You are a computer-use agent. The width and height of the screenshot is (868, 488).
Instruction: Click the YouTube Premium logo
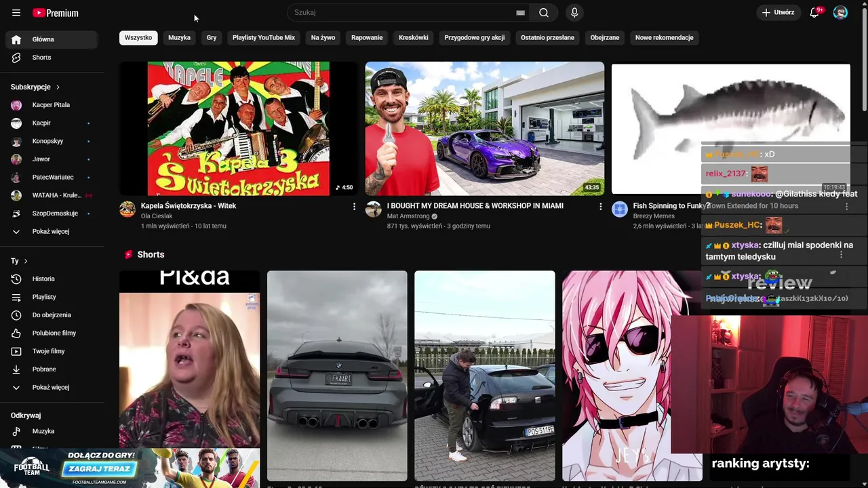pyautogui.click(x=56, y=13)
